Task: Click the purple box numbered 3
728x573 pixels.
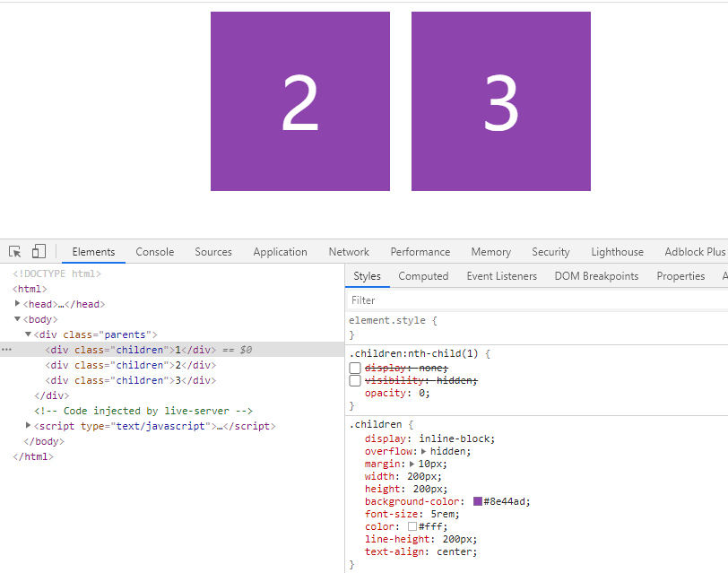Action: click(501, 101)
